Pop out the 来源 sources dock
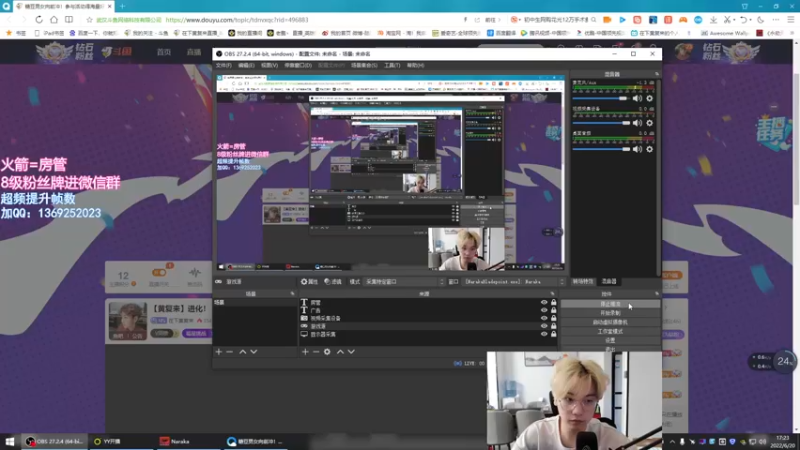 [x=552, y=294]
